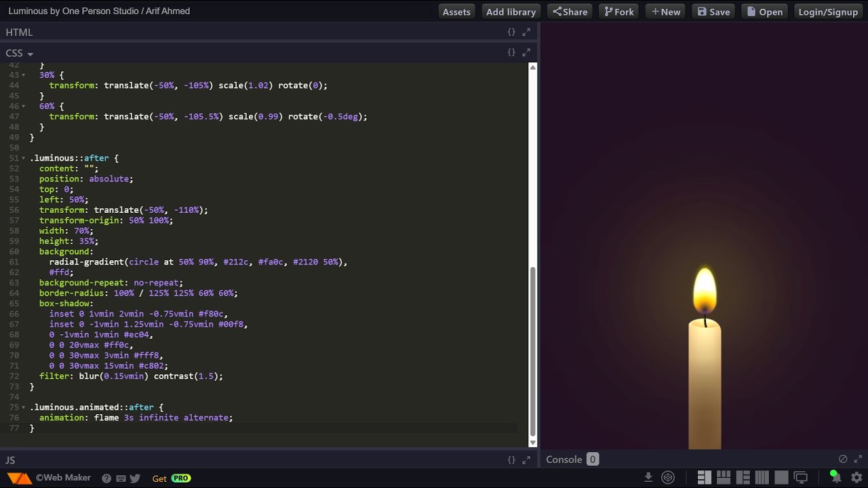Fold the .luminous.animated::after rule

(24, 407)
